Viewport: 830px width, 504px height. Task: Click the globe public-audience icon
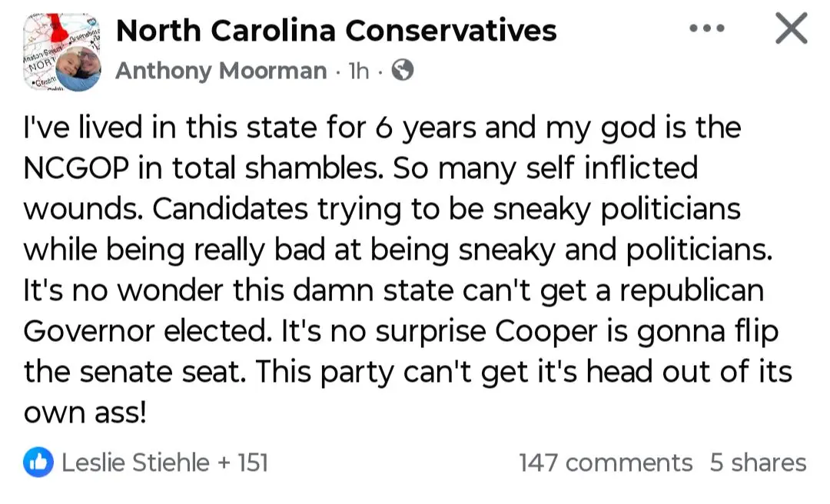(403, 71)
